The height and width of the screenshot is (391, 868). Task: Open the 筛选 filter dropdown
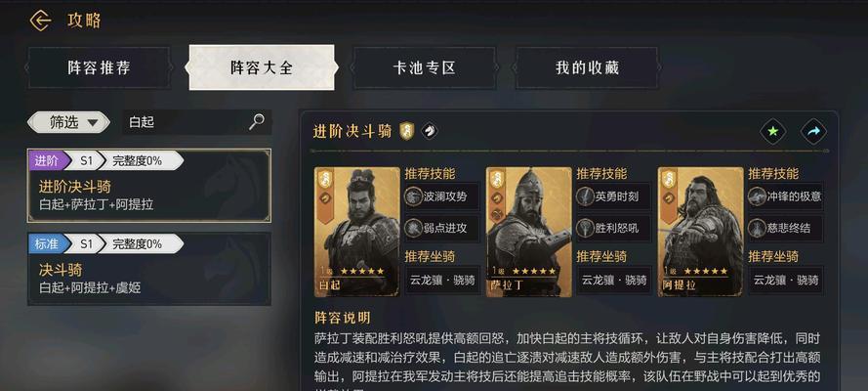pos(68,122)
